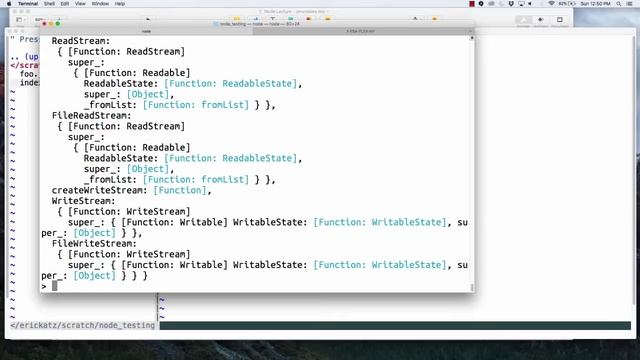Click the battery status indicator
Screen dimensions: 640x360
point(568,4)
